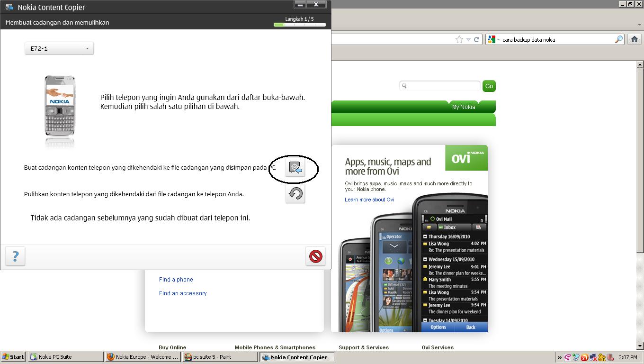The width and height of the screenshot is (644, 364).
Task: Click the browser scrollbar up arrow
Action: pos(640,65)
